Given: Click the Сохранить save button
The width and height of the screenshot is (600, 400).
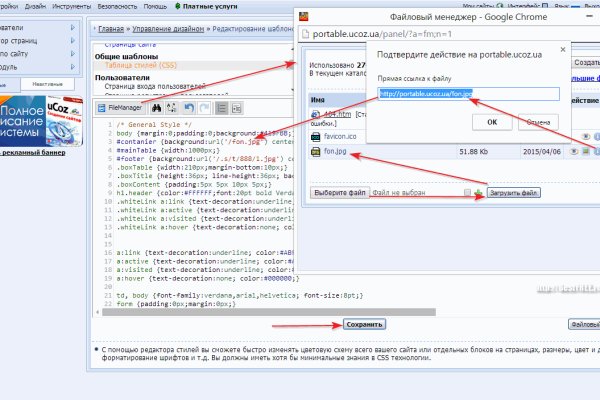Looking at the screenshot, I should (362, 325).
